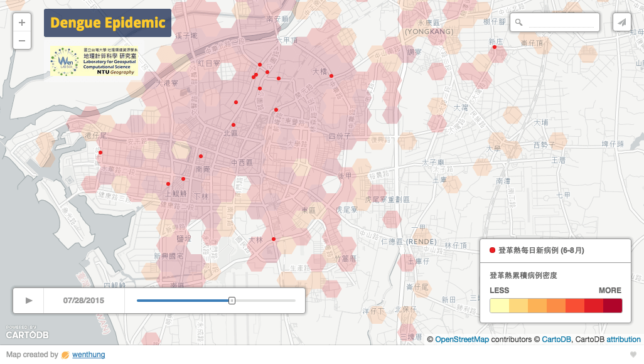Click the CartoDB powered-by logo

27,333
